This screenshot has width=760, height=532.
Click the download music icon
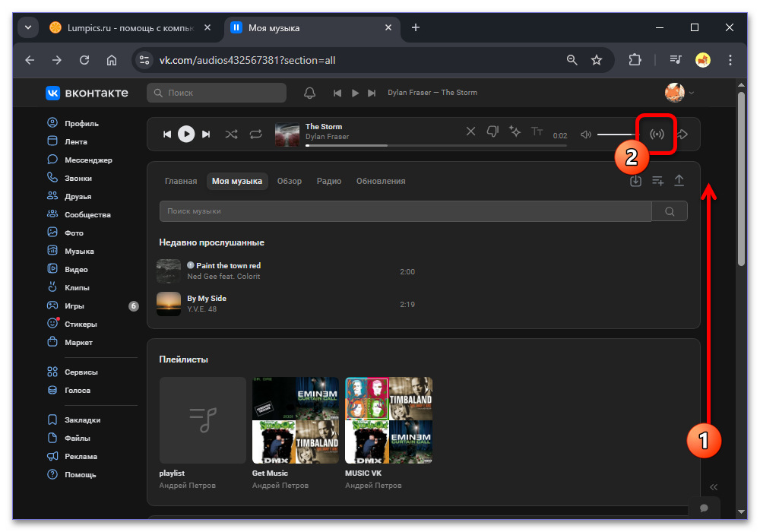[x=635, y=181]
